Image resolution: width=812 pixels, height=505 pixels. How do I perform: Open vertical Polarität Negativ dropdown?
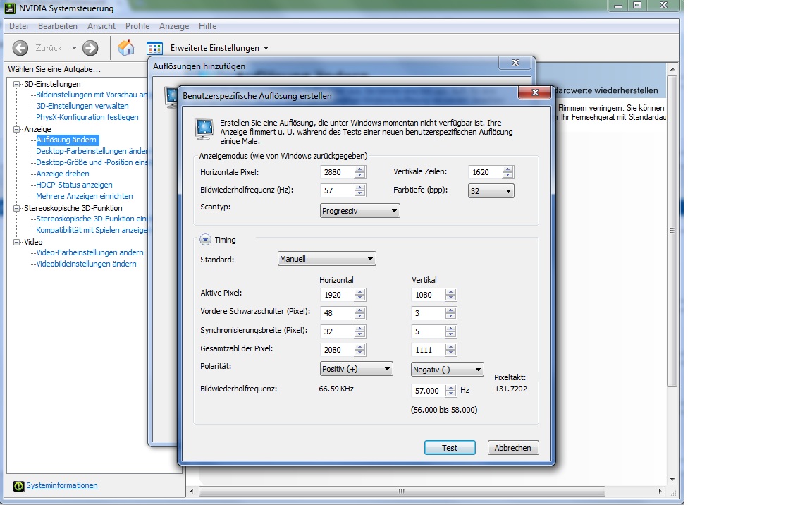pyautogui.click(x=448, y=370)
